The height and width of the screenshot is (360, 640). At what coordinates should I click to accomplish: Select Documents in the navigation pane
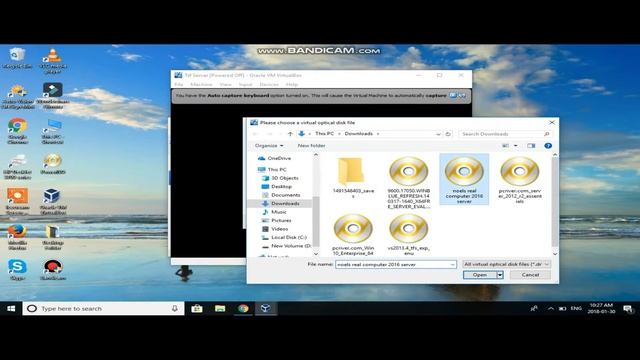(281, 195)
